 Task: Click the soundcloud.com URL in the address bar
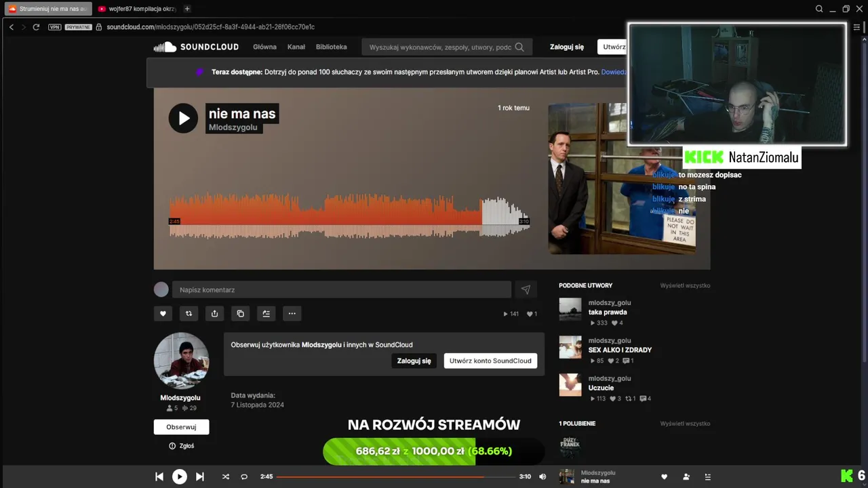tap(210, 27)
